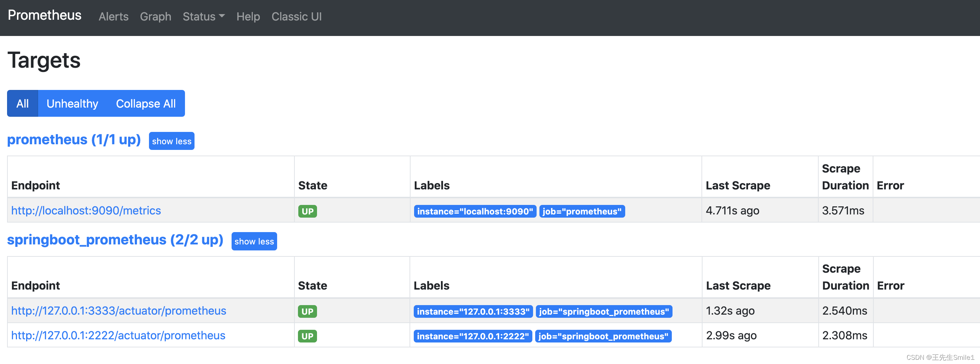Viewport: 980px width, 364px height.
Task: Navigate to the Alerts page
Action: [113, 17]
